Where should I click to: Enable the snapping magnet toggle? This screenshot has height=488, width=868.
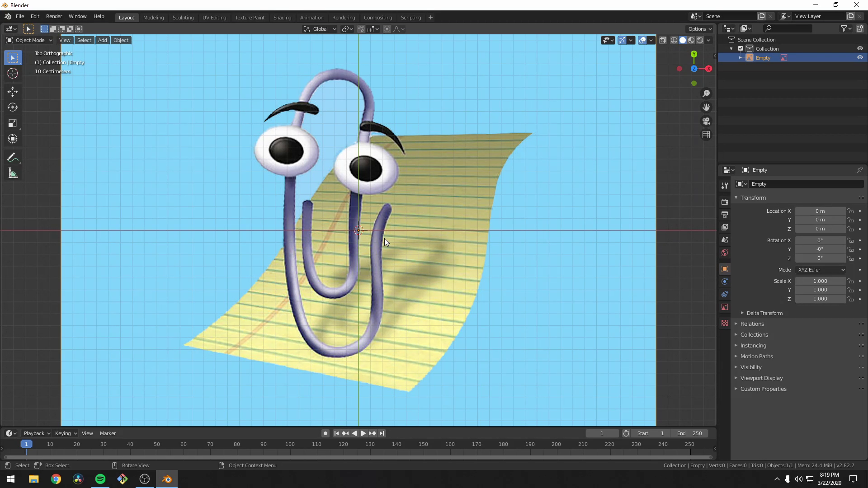click(361, 28)
